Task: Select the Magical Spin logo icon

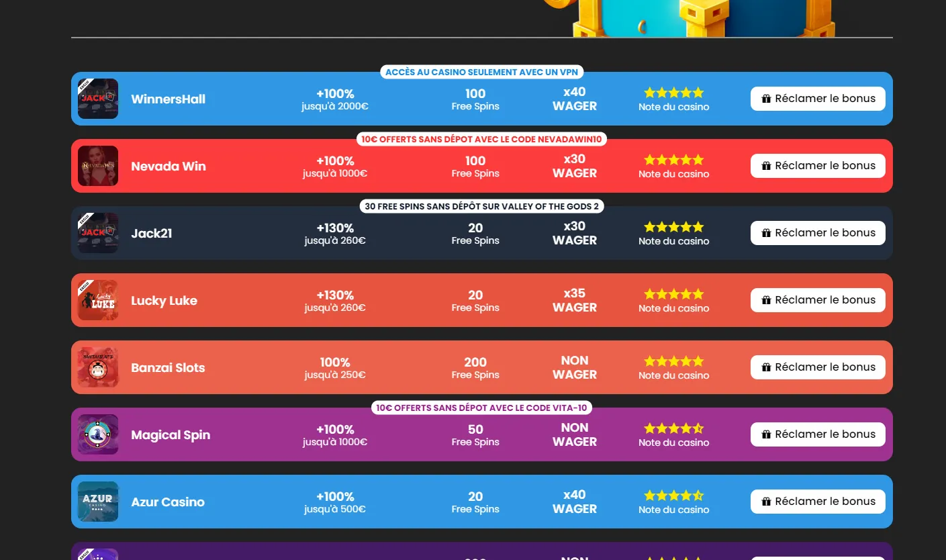Action: pyautogui.click(x=97, y=434)
